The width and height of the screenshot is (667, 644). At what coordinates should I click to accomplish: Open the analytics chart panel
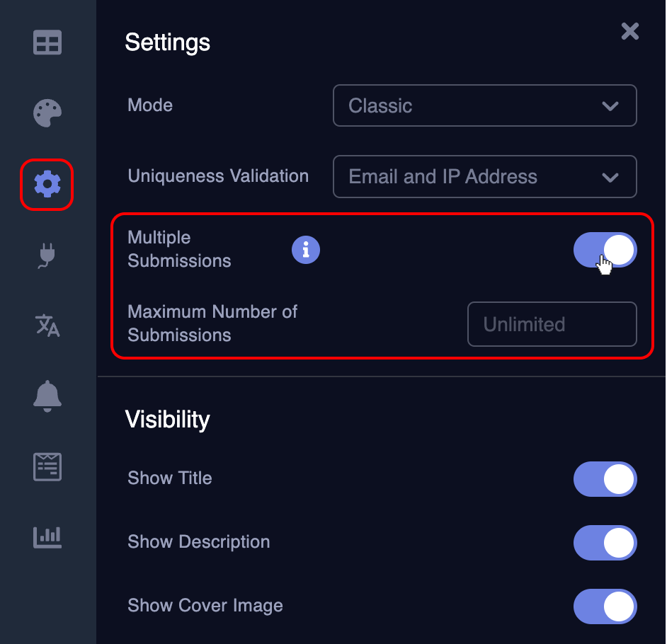click(47, 537)
